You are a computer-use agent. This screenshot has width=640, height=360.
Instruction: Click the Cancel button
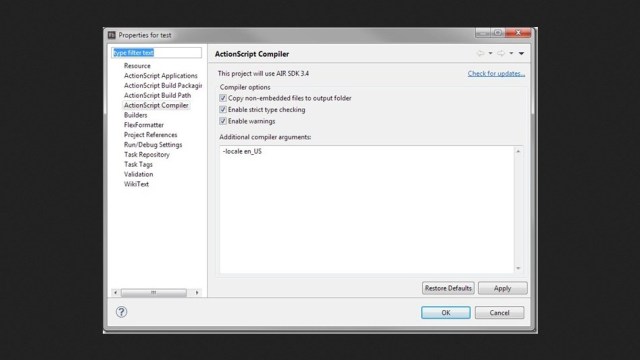pos(500,313)
